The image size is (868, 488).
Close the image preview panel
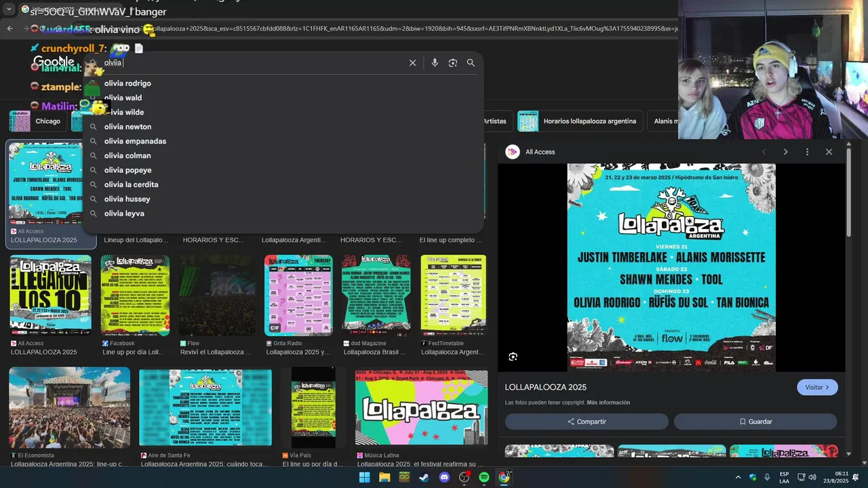point(829,152)
